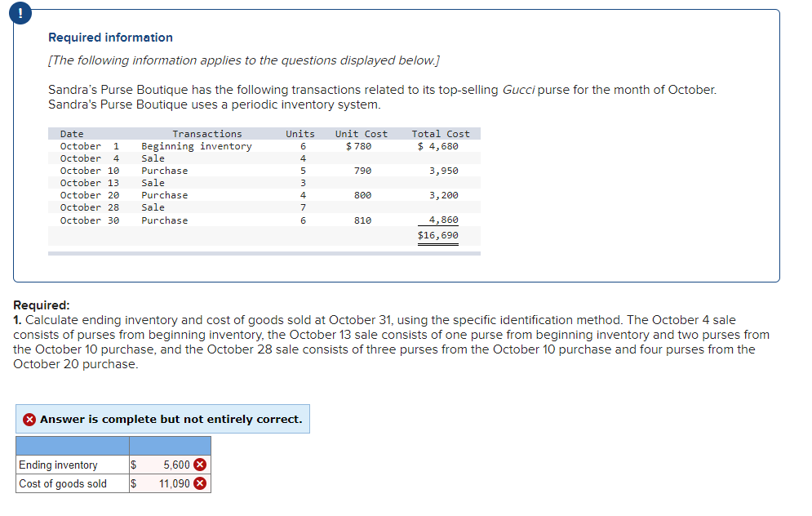Expand the Total Cost column header
Image resolution: width=812 pixels, height=516 pixels.
click(440, 133)
